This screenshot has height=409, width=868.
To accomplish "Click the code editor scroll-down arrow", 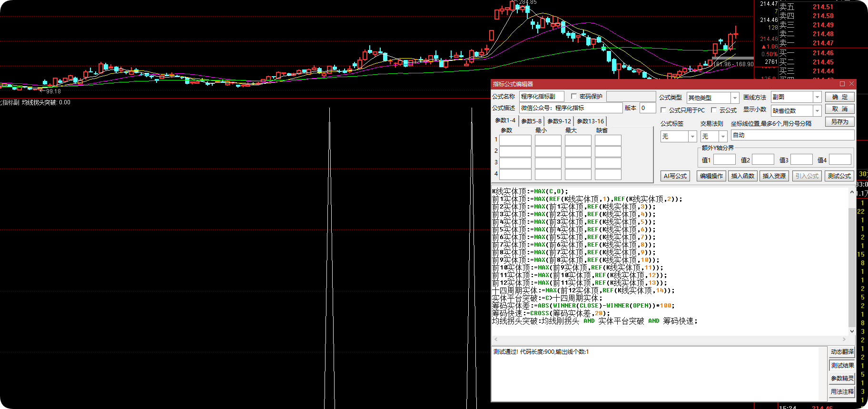I will 852,331.
